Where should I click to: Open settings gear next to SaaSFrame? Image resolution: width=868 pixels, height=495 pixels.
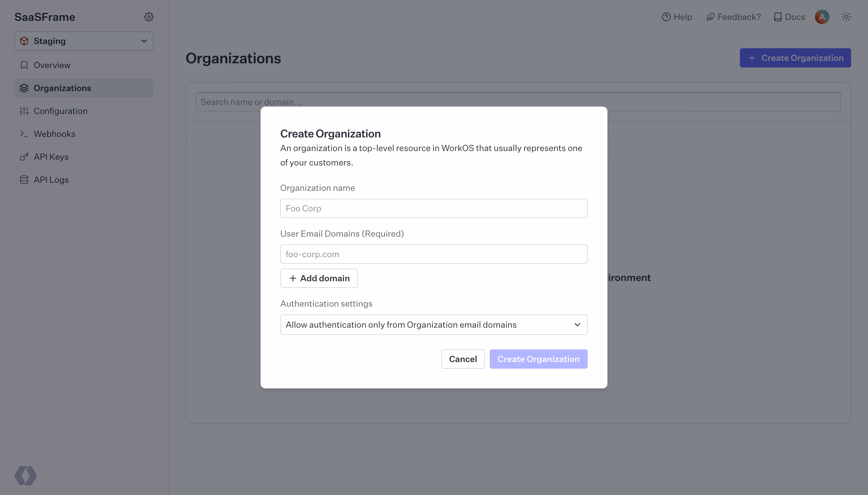149,17
